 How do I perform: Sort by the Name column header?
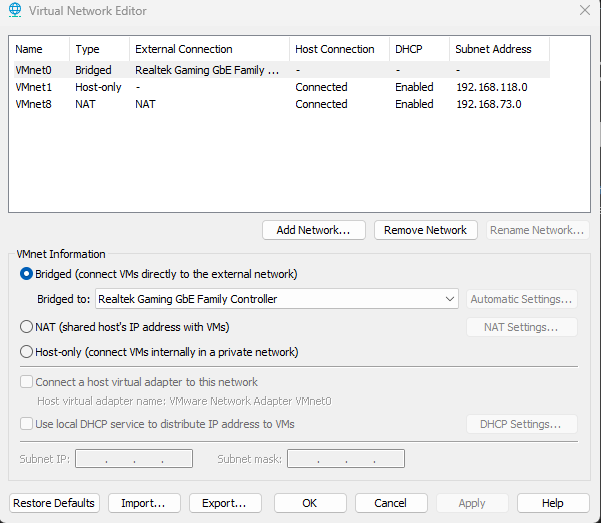pos(41,49)
